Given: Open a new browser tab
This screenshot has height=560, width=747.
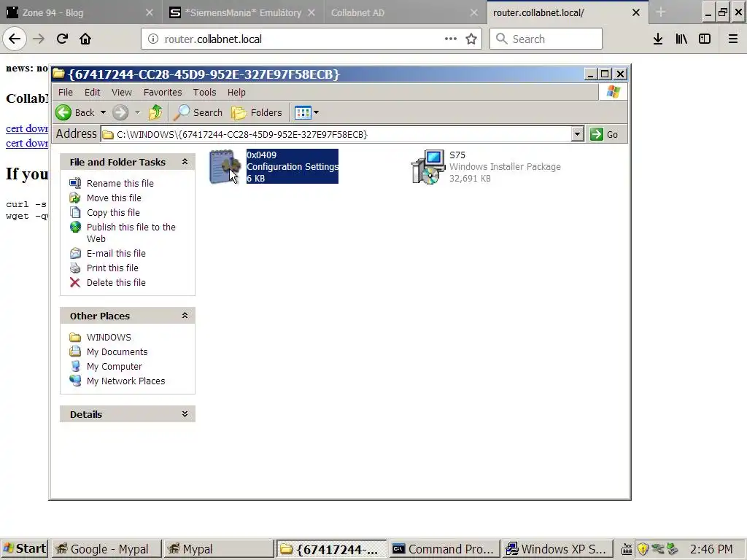Looking at the screenshot, I should (660, 12).
